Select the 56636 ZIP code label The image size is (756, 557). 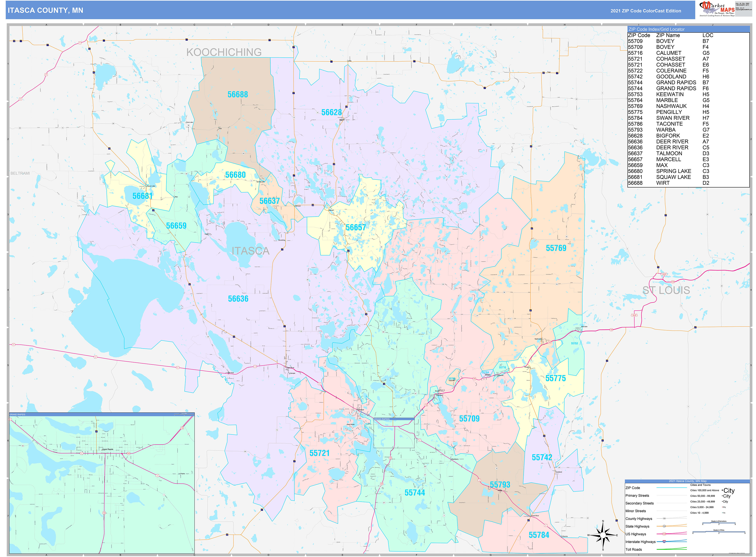(238, 299)
